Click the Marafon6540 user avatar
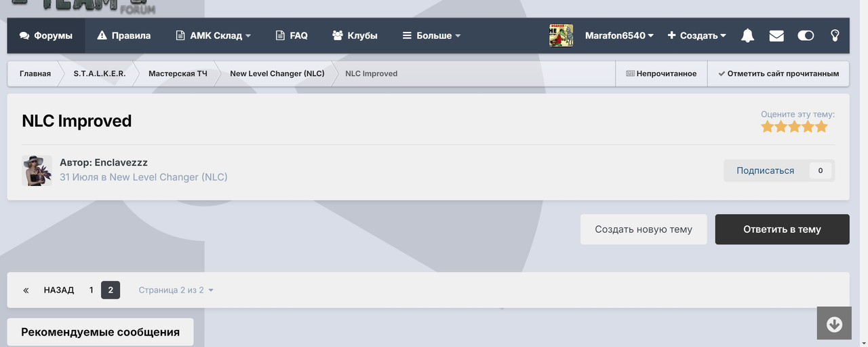 point(561,35)
